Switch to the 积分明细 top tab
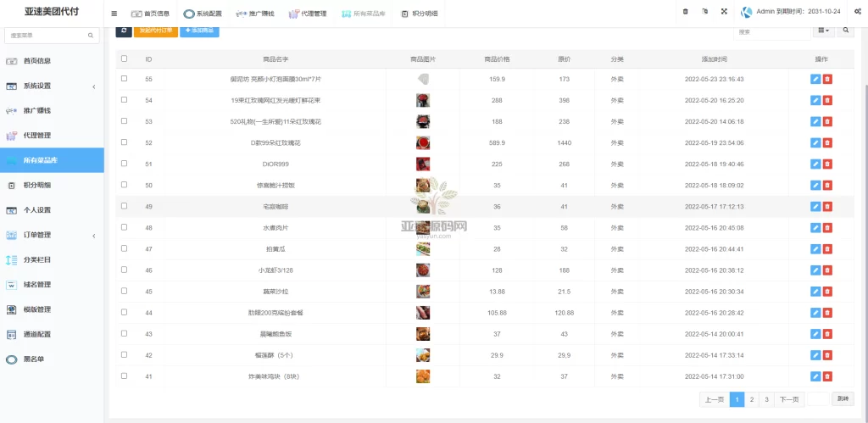Image resolution: width=868 pixels, height=423 pixels. pyautogui.click(x=419, y=14)
